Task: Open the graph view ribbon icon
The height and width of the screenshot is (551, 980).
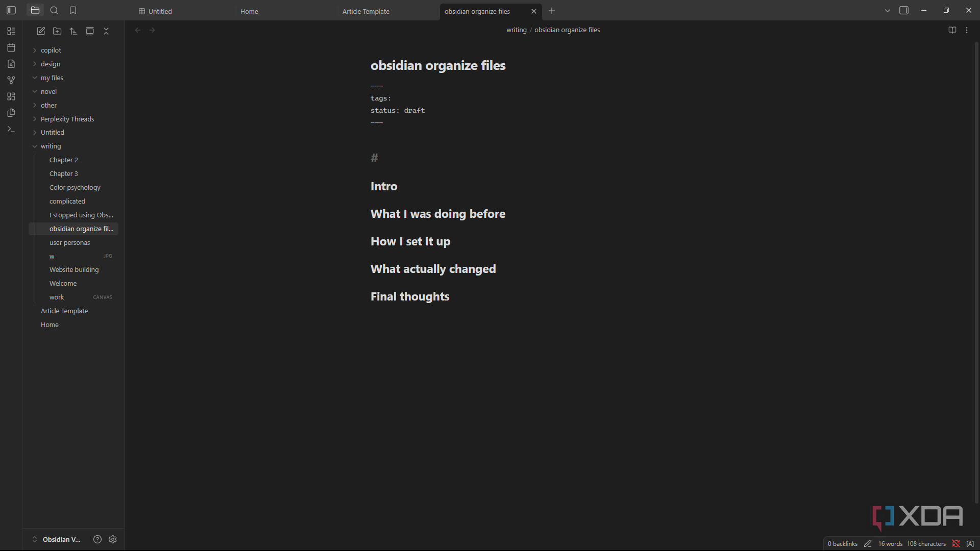Action: [11, 80]
